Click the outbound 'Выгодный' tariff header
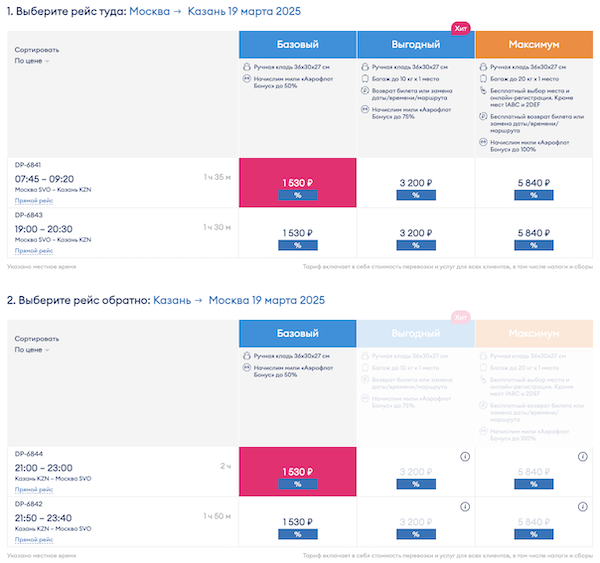This screenshot has width=600, height=563. pos(416,44)
